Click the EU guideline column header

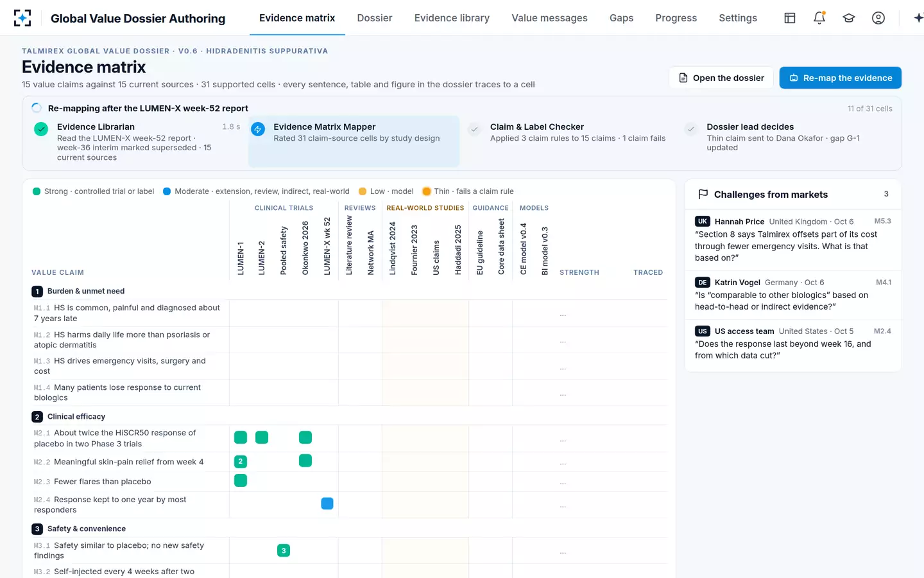click(480, 253)
